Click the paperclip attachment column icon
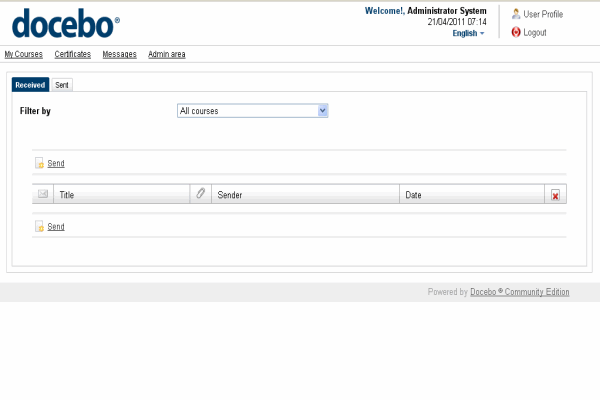This screenshot has height=400, width=600. [200, 194]
